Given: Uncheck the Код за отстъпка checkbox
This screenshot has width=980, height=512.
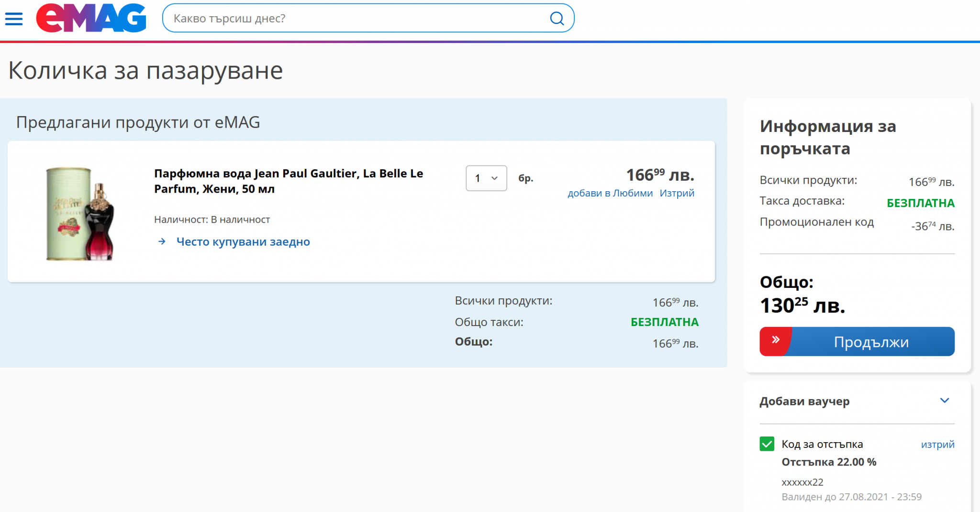Looking at the screenshot, I should click(767, 444).
